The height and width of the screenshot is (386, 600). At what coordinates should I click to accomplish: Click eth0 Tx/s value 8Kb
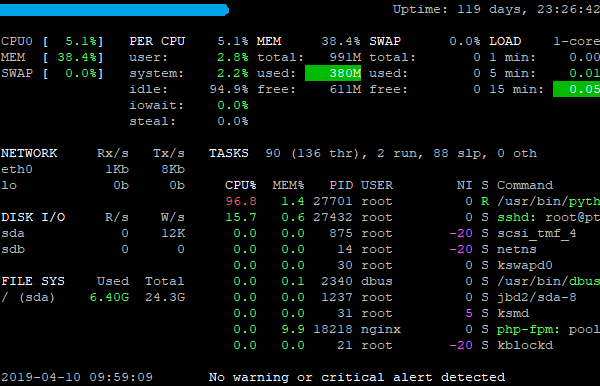click(x=173, y=169)
